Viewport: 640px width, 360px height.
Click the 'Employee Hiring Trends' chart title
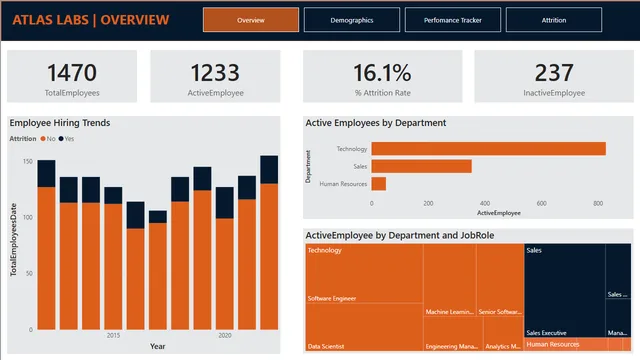60,123
